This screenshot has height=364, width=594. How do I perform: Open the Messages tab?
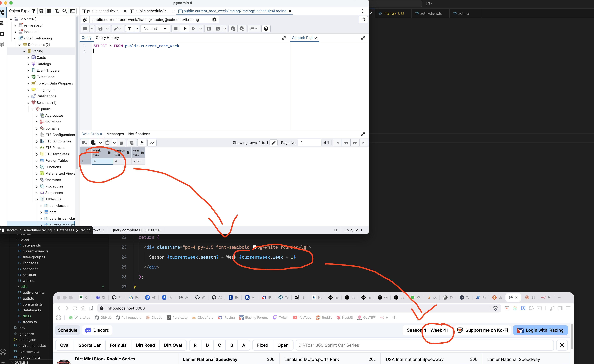pos(115,134)
